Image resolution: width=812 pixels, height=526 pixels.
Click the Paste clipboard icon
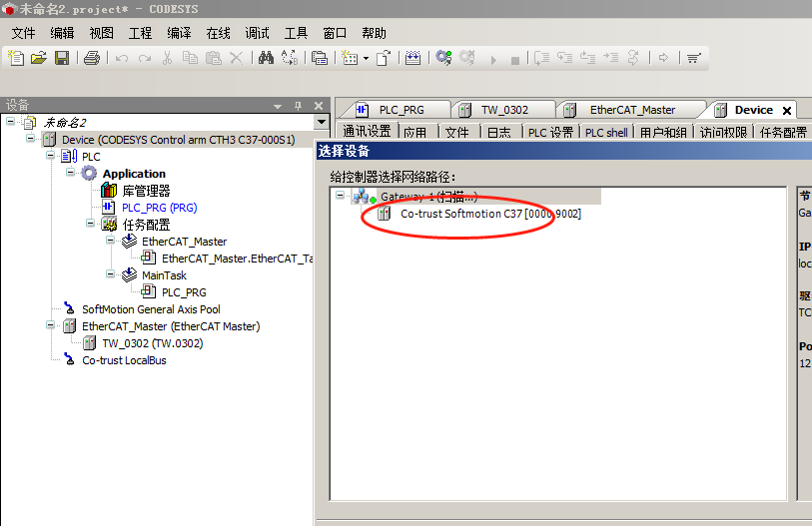[214, 58]
